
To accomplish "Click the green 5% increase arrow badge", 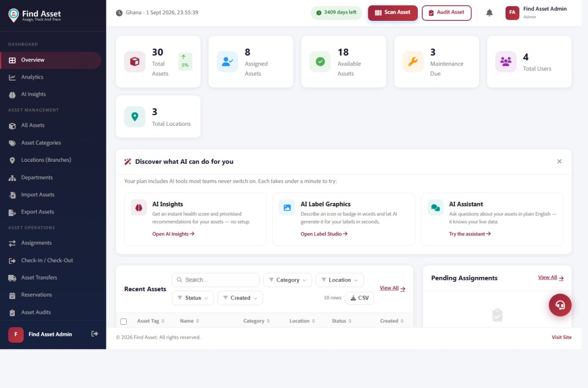I will pyautogui.click(x=185, y=61).
